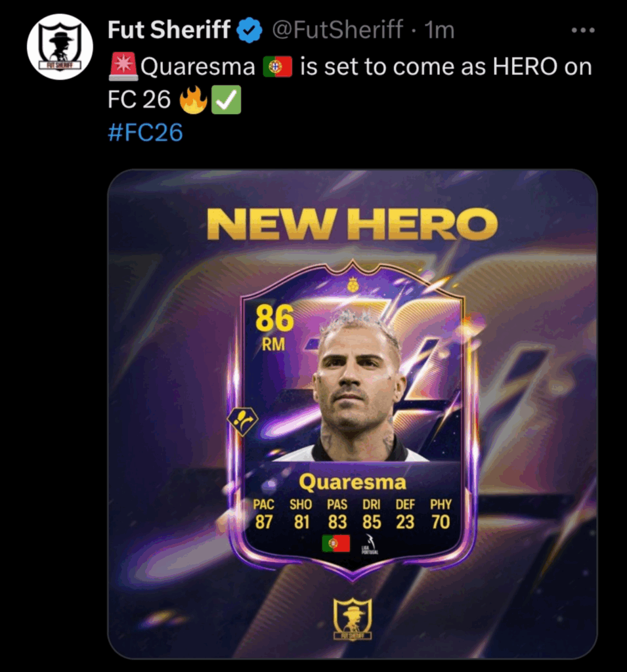Open the @FutSheriff handle link

coord(337,30)
